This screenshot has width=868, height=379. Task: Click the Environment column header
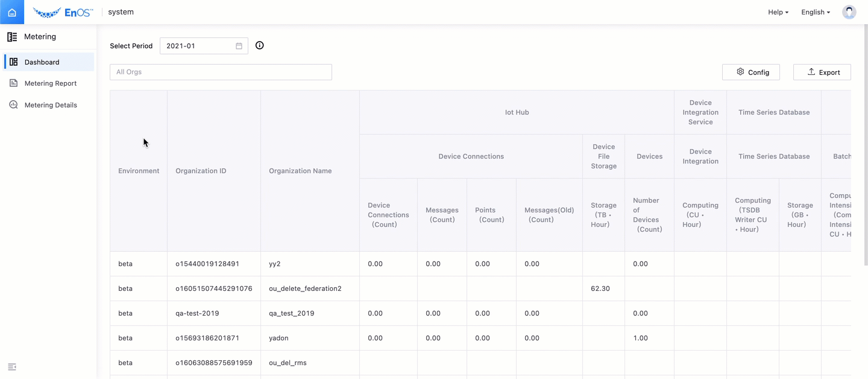[x=139, y=171]
